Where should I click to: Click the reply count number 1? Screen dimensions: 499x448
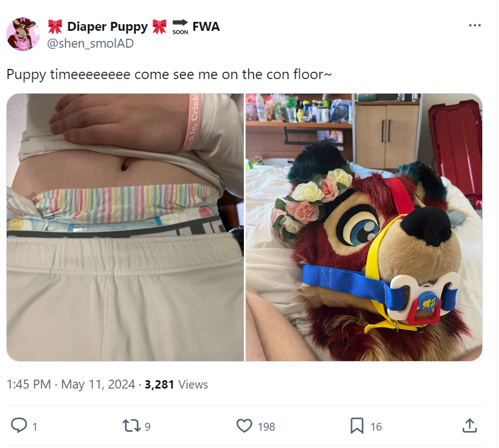pyautogui.click(x=35, y=427)
